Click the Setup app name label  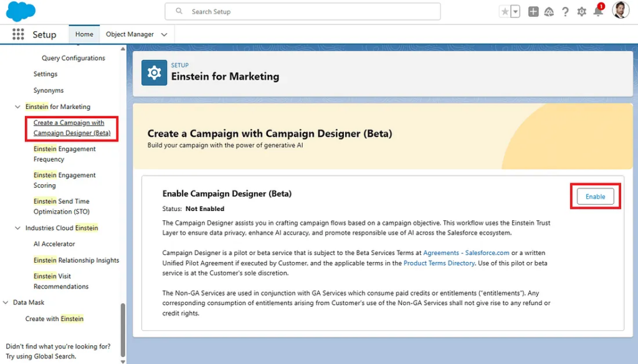point(44,34)
